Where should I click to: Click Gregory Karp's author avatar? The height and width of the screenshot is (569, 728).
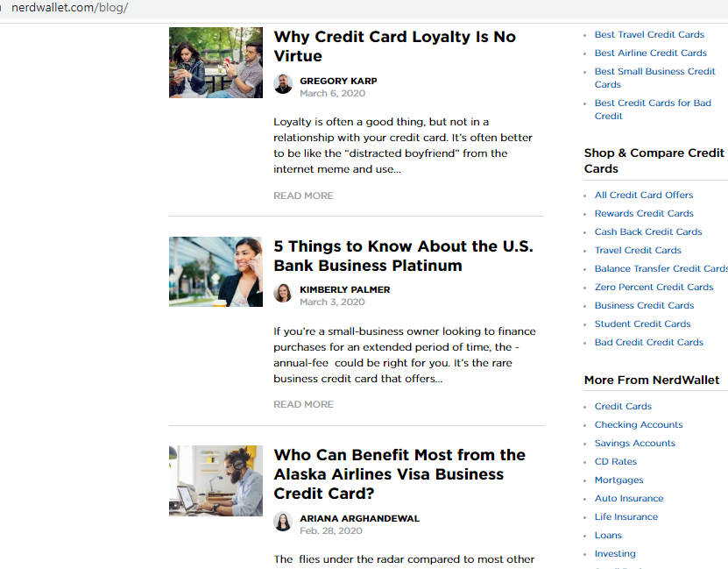283,84
